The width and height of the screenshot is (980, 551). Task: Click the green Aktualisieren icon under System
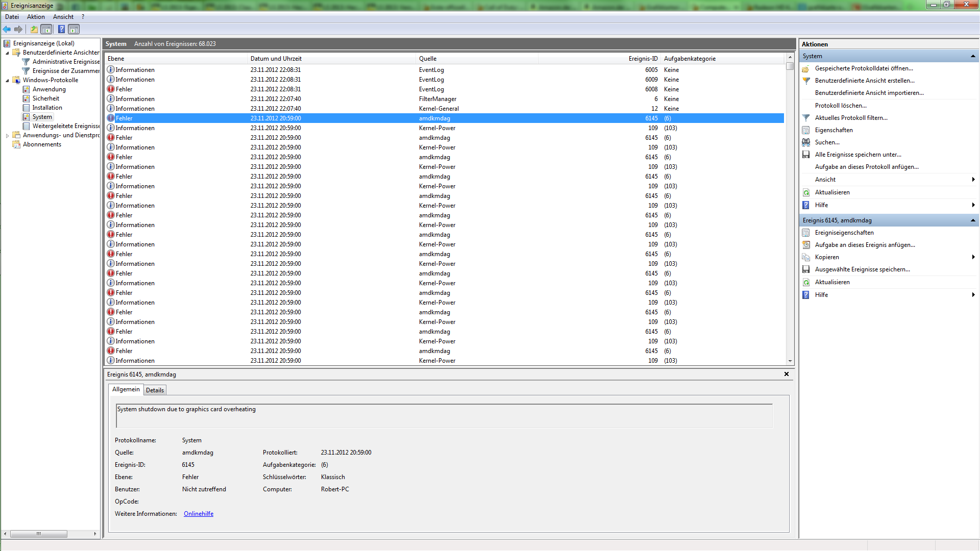point(806,192)
